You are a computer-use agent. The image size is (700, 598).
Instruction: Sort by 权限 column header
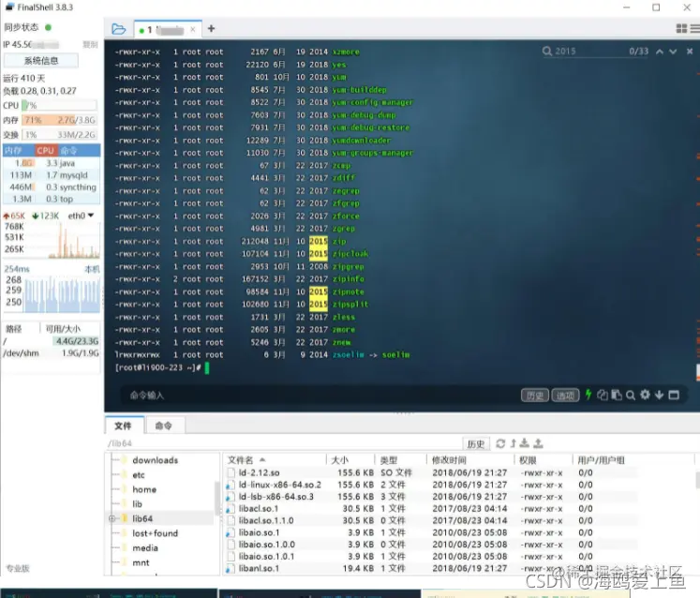pos(544,460)
